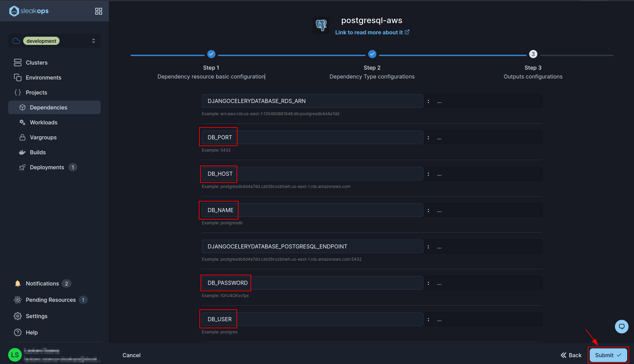
Task: Open Settings page
Action: pos(37,316)
